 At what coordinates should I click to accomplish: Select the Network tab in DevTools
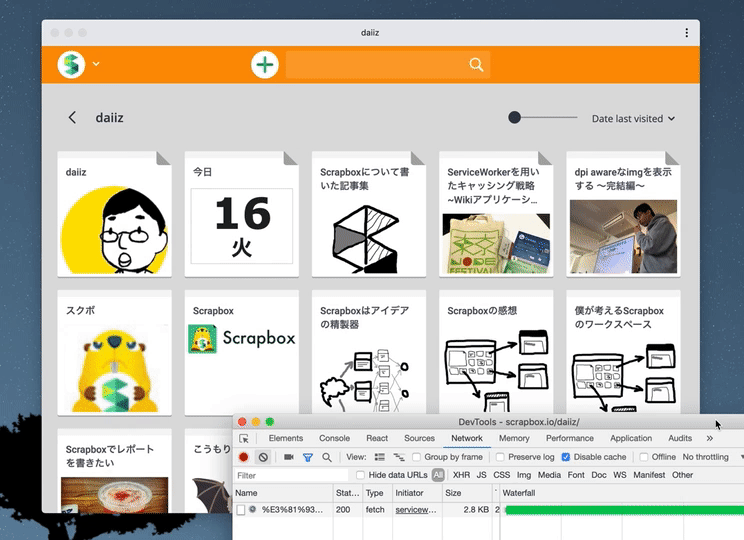467,438
